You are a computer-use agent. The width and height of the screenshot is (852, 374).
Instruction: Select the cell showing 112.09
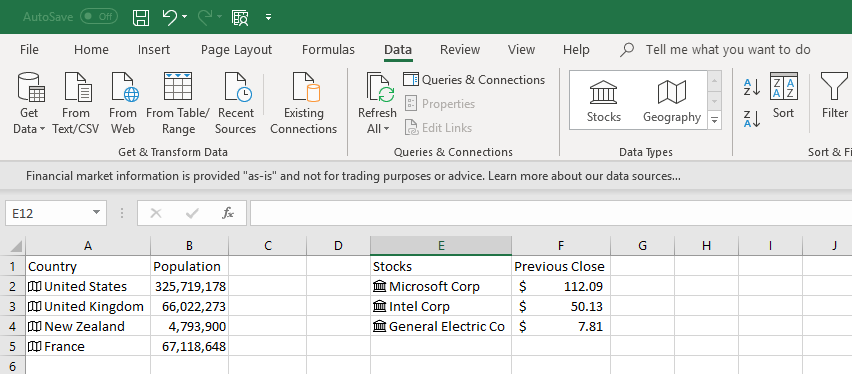[561, 286]
